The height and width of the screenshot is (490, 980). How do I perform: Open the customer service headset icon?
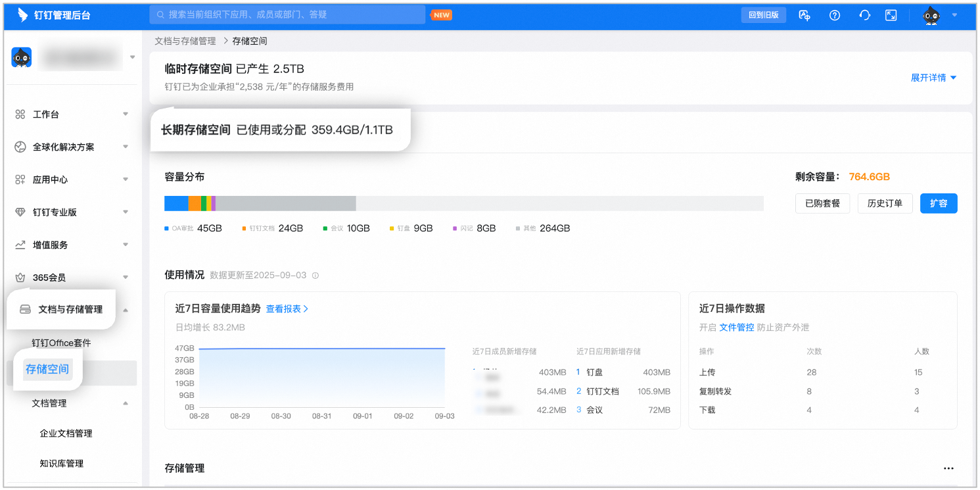(x=865, y=15)
